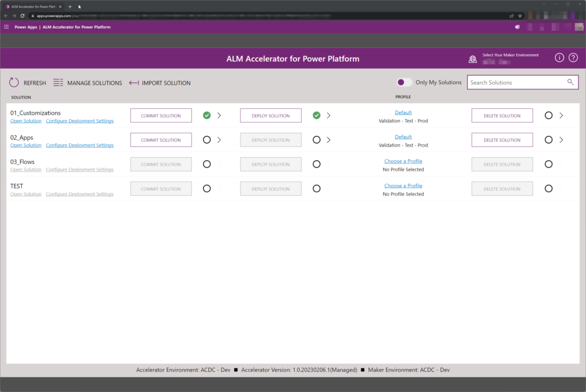586x392 pixels.
Task: Click the commit status circle for 02_Apps
Action: [207, 140]
